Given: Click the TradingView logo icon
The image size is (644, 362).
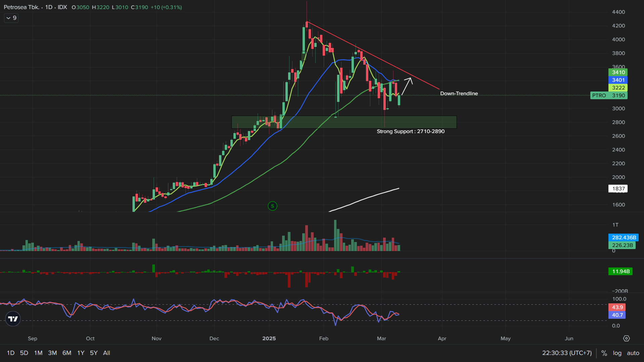Looking at the screenshot, I should coord(13,319).
